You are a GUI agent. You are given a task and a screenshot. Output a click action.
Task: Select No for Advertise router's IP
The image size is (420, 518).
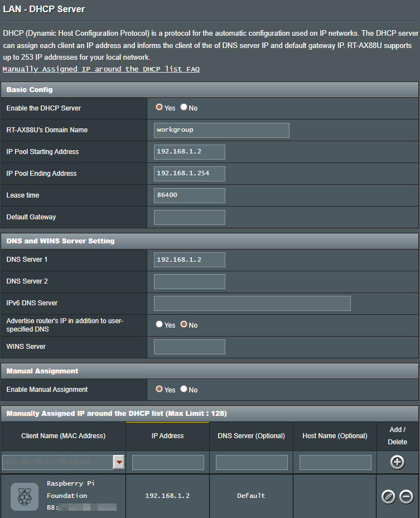(184, 324)
